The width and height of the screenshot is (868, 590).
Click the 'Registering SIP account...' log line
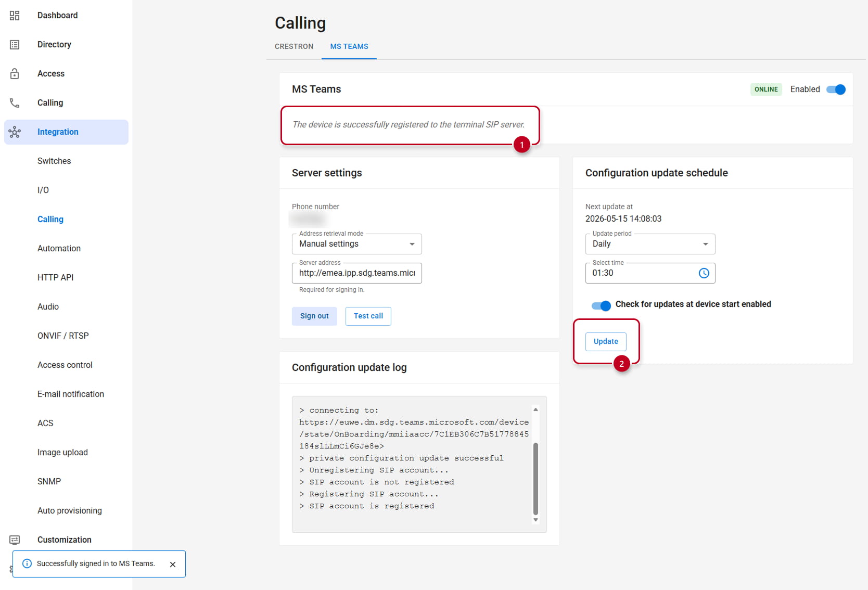(x=369, y=494)
